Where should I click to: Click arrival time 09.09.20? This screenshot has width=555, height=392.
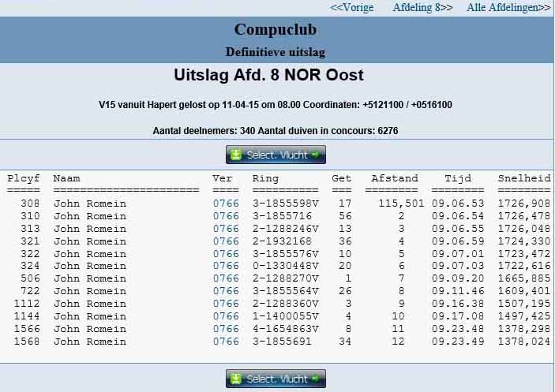(458, 278)
